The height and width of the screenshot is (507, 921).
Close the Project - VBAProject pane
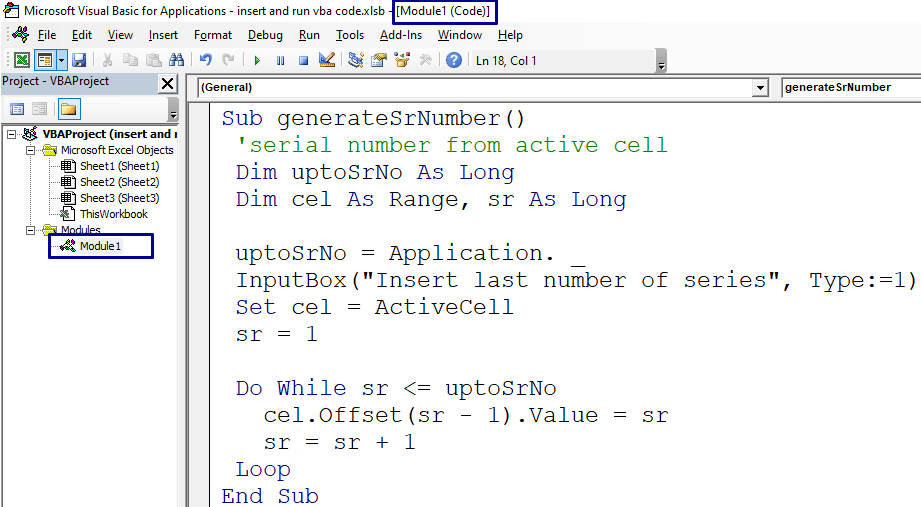pos(167,83)
